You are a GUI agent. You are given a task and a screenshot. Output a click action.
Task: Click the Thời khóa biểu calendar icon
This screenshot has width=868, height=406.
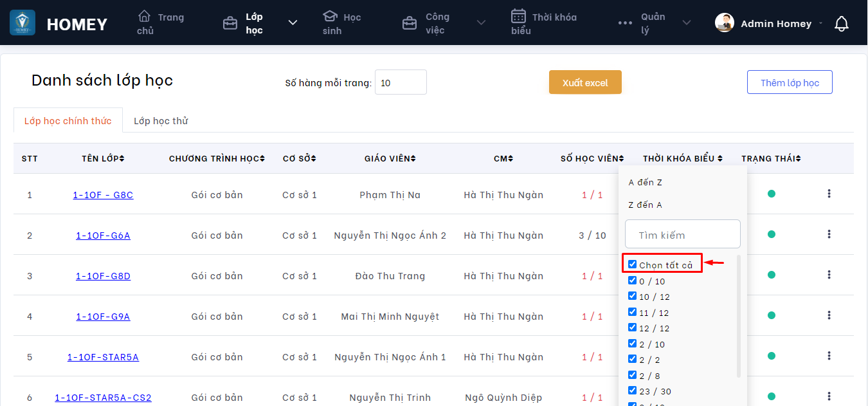tap(518, 16)
